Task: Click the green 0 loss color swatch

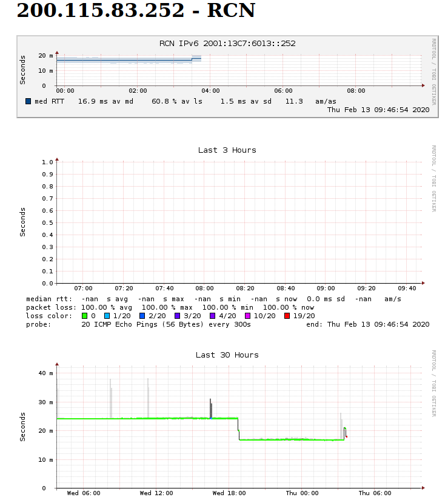Action: point(84,316)
